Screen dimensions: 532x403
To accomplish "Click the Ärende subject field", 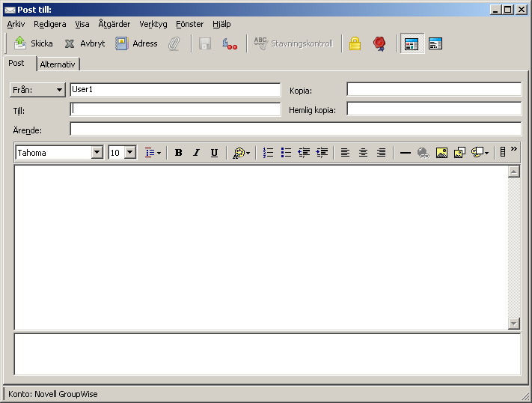I will pos(296,129).
